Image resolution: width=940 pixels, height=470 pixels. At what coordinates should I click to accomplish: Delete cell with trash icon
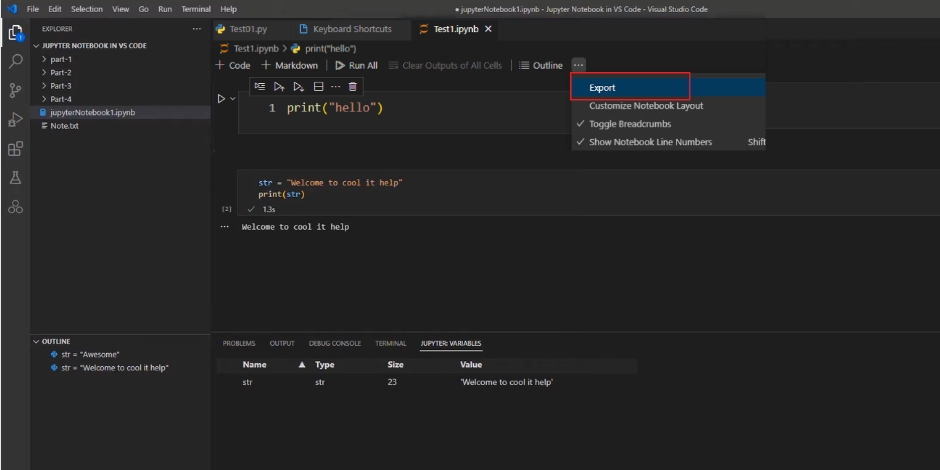click(x=352, y=87)
